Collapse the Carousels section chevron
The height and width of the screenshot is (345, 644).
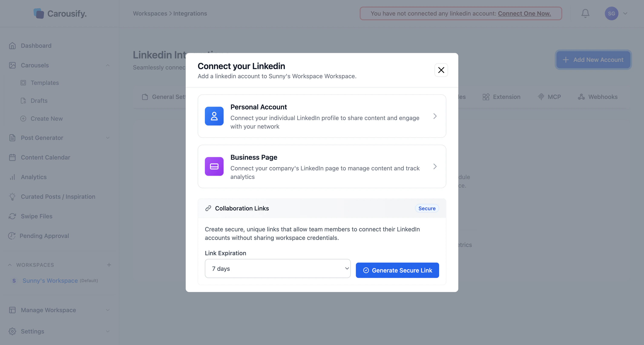[x=108, y=65]
